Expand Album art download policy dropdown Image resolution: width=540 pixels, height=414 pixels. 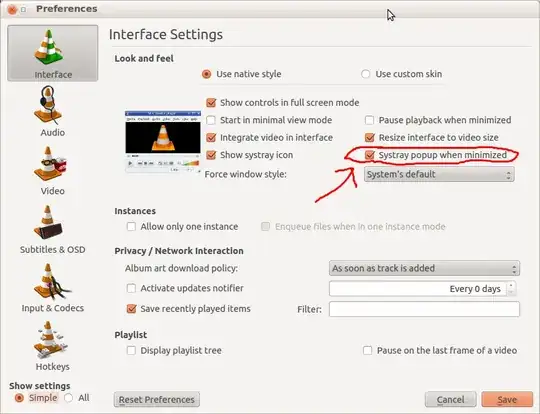424,268
